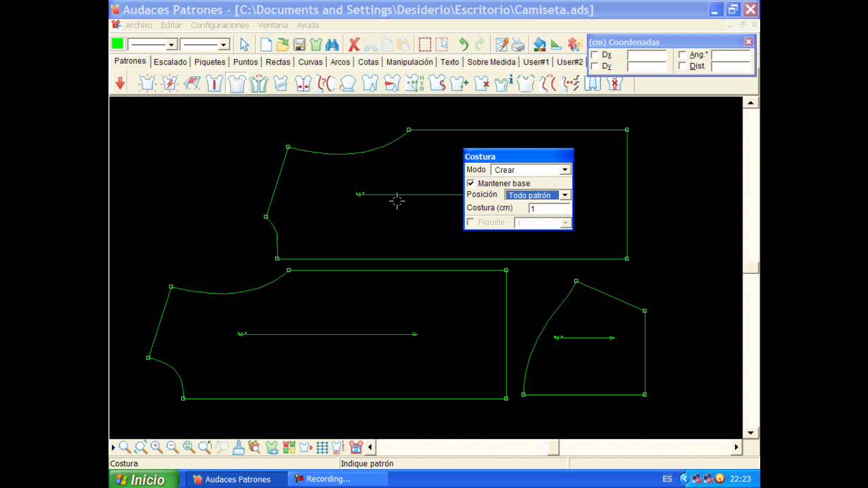Click the magnifier with red minus zoom out
Viewport: 868px width, 488px height.
(x=173, y=447)
